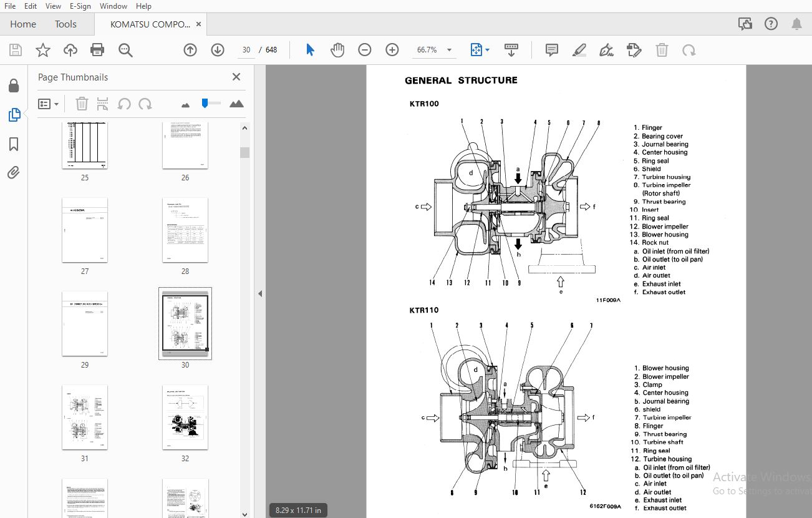The image size is (812, 518).
Task: Click the GENERAL STRUCTURE heading text
Action: click(461, 80)
